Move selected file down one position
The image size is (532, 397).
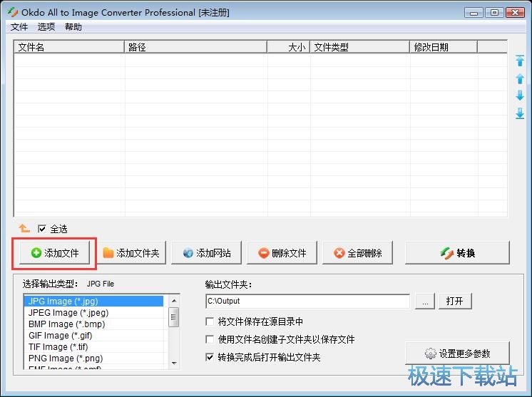(x=520, y=96)
